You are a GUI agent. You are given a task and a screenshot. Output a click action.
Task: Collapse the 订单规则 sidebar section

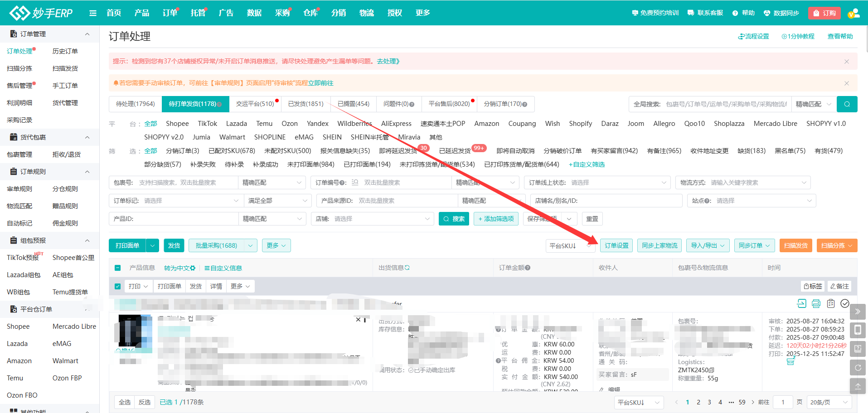[87, 172]
